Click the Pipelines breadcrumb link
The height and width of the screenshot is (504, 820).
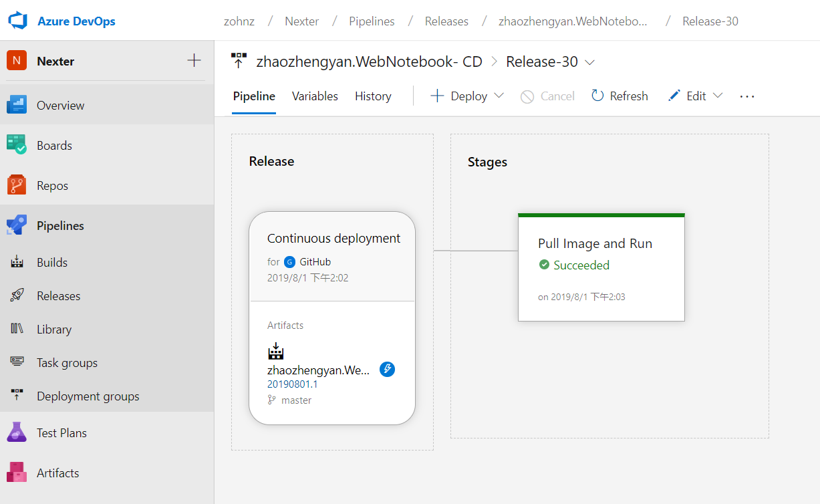coord(372,21)
